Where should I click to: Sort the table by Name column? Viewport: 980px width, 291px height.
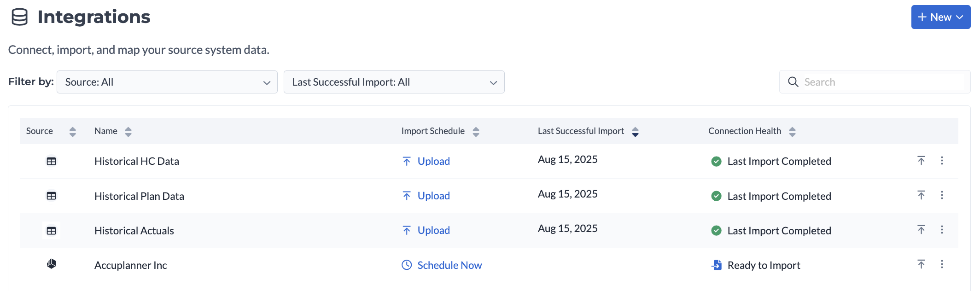coord(128,132)
